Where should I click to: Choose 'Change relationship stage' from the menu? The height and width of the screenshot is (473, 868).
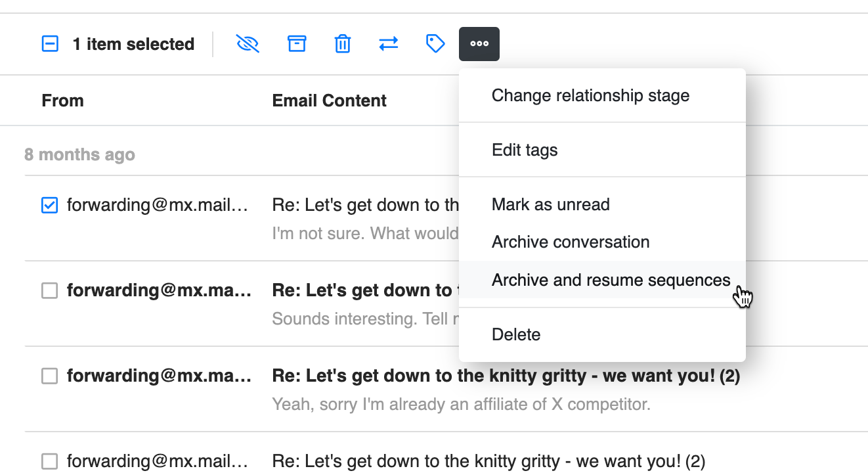pyautogui.click(x=590, y=95)
